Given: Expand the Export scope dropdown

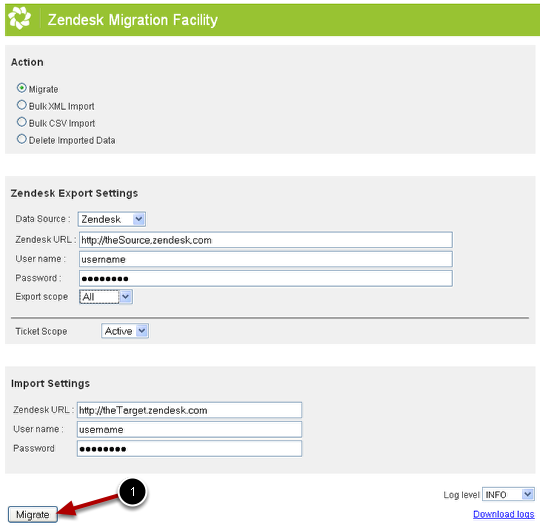Looking at the screenshot, I should point(106,297).
